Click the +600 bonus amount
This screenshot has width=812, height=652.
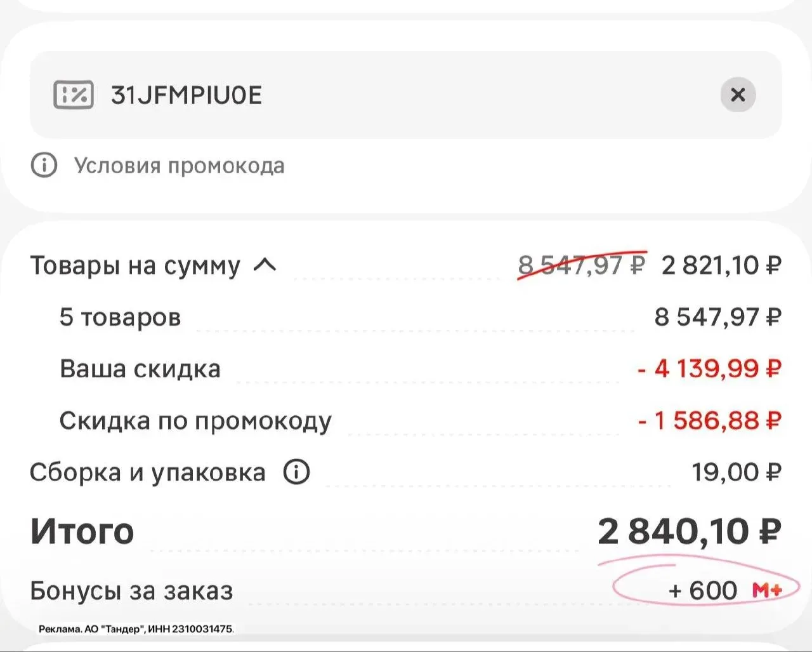703,590
